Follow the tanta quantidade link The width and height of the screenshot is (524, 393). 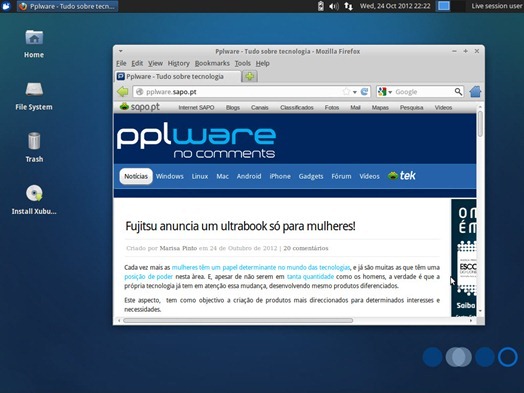310,276
